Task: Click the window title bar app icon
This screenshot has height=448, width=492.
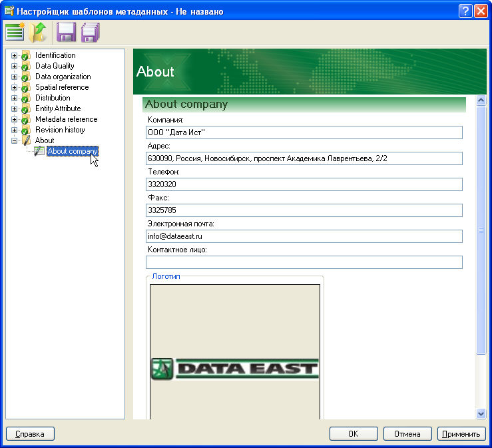Action: tap(9, 11)
